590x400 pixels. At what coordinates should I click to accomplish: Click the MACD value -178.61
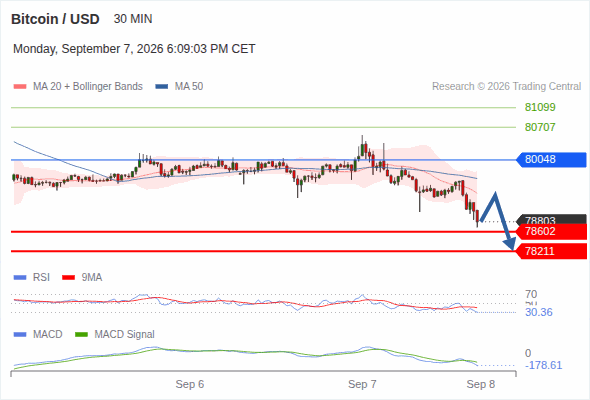pyautogui.click(x=543, y=365)
